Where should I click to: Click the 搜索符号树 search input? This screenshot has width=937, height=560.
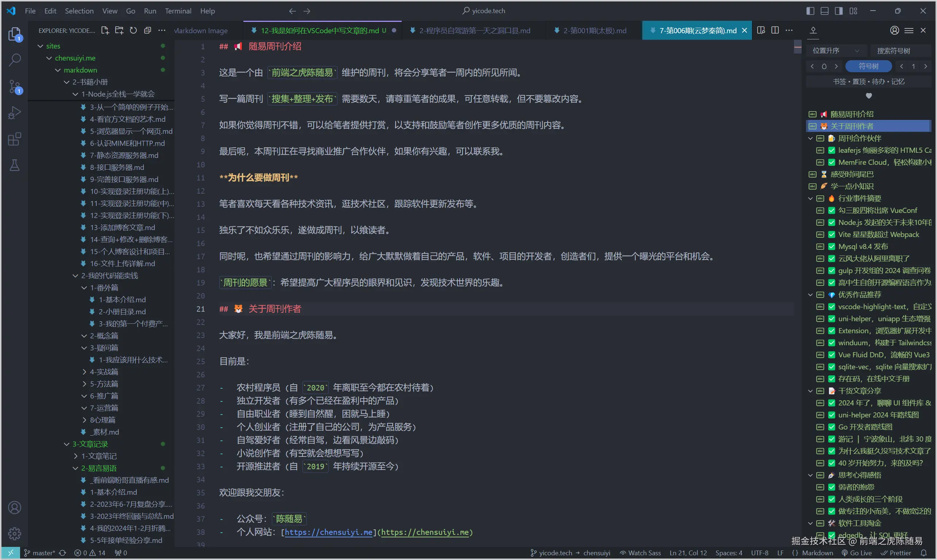894,50
